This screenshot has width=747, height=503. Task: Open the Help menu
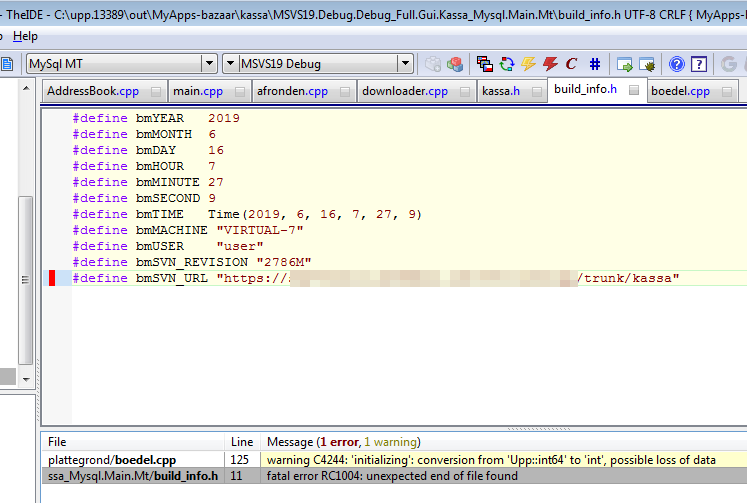25,36
